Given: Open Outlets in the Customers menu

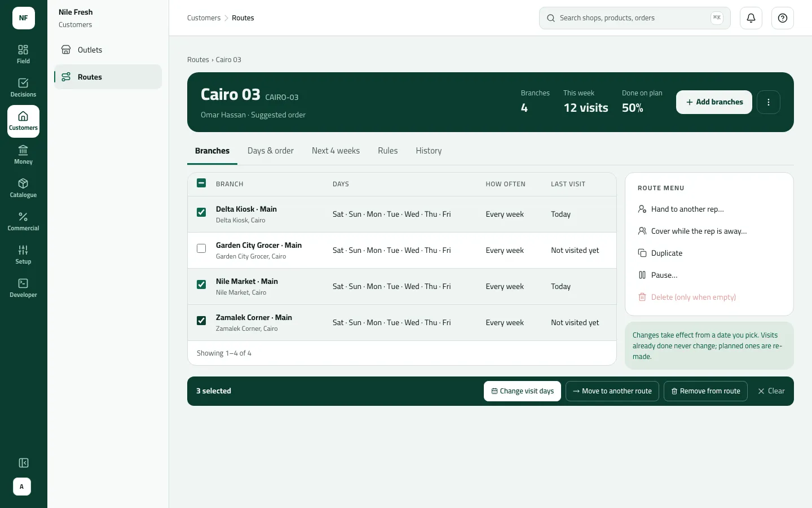Looking at the screenshot, I should tap(108, 50).
